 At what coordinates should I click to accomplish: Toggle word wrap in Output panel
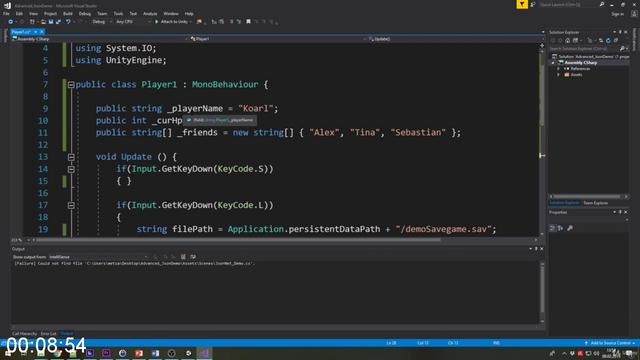[x=193, y=257]
